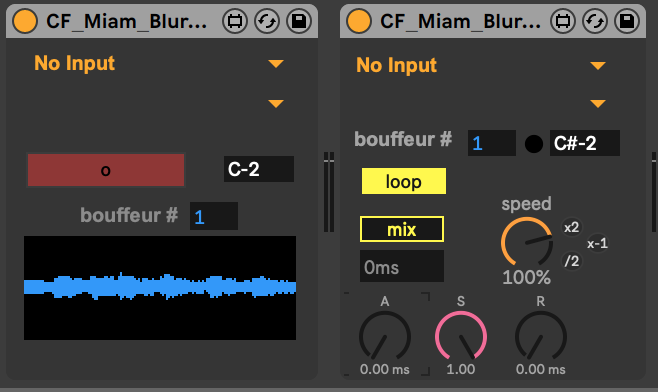
Task: Click the red record button
Action: pyautogui.click(x=106, y=170)
